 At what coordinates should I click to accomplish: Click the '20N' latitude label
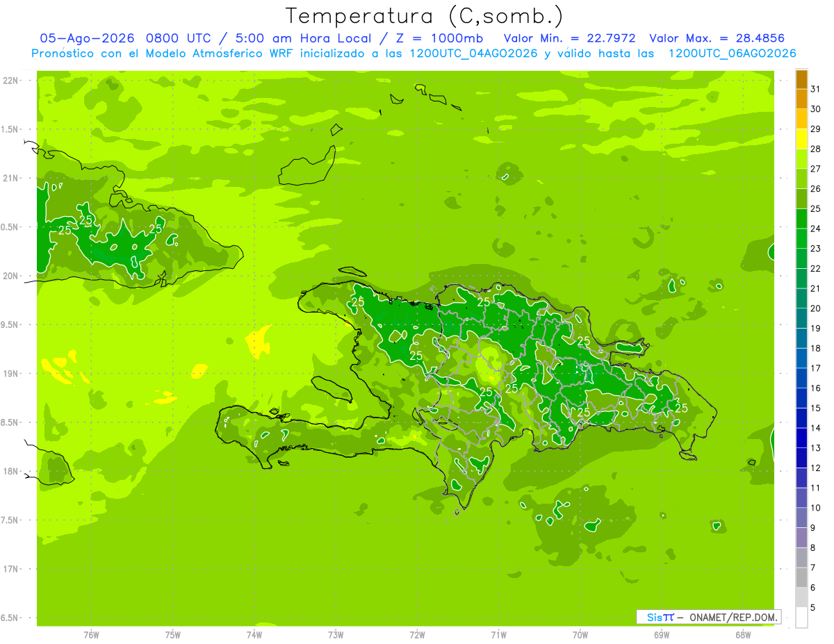10,276
